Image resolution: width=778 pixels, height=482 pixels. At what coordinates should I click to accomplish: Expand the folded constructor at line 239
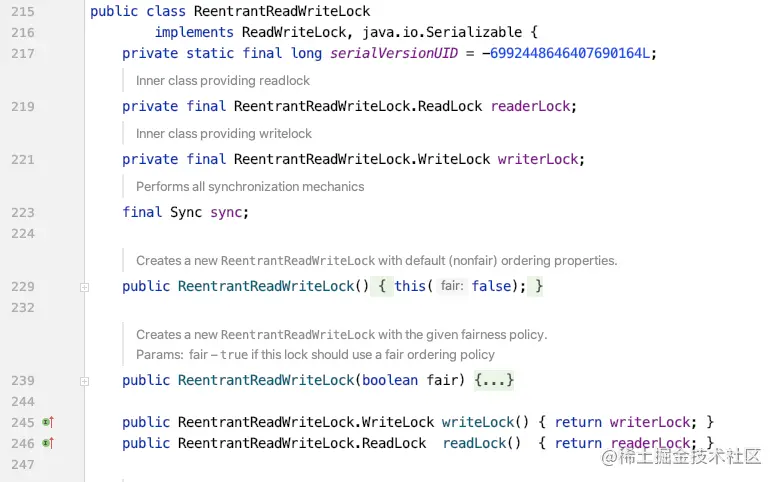84,381
